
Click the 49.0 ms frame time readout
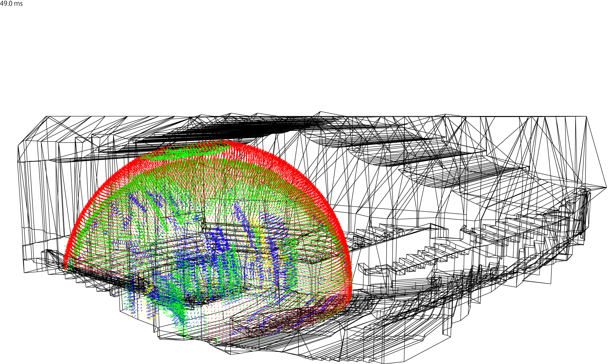12,4
